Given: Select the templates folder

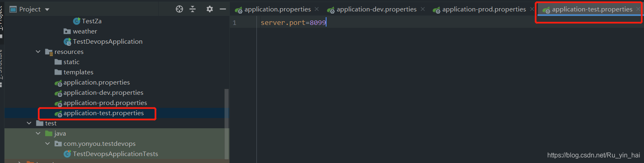Looking at the screenshot, I should [78, 72].
